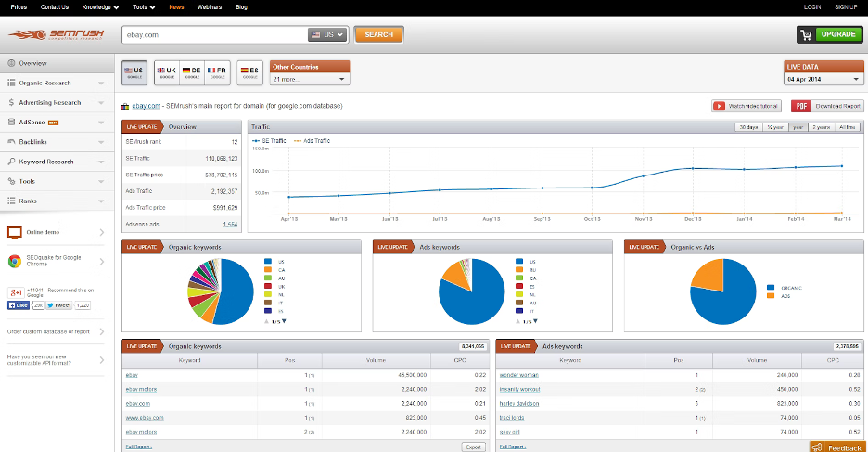The height and width of the screenshot is (453, 868).
Task: Expand the Ranks sidebar arrow
Action: [x=101, y=201]
